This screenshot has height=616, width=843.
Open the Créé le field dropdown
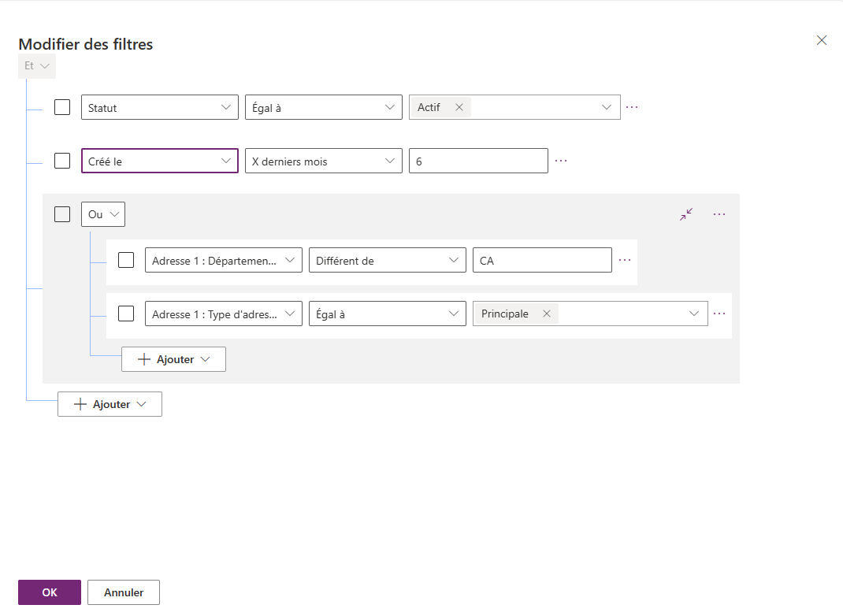160,161
